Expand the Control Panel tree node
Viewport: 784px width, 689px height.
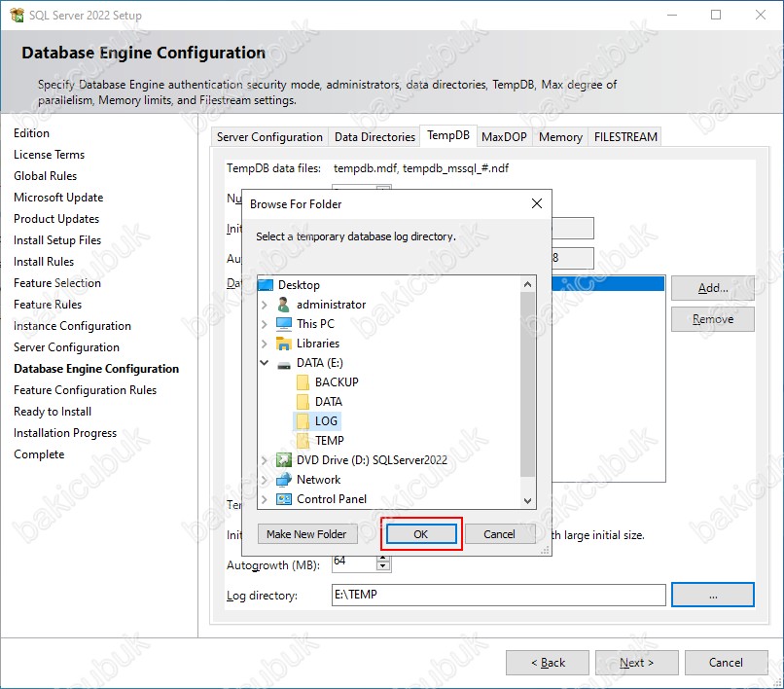click(265, 499)
